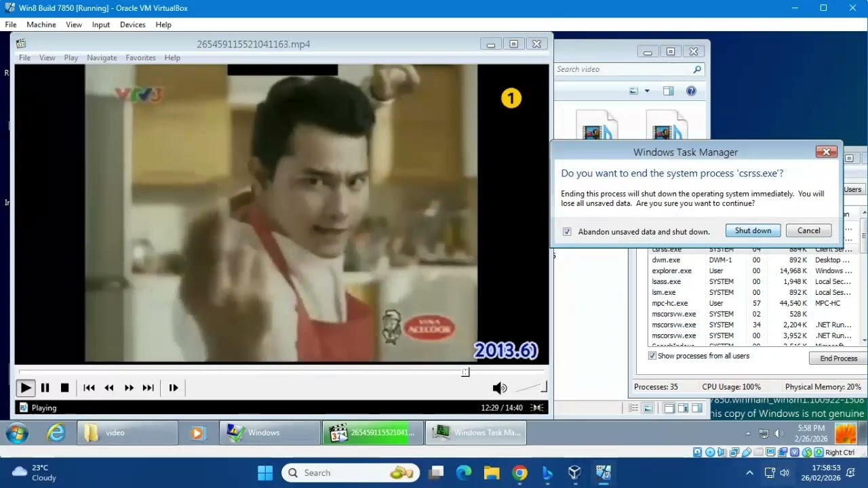The width and height of the screenshot is (868, 488).
Task: Open the host weather widget showing 23°C
Action: pos(34,472)
